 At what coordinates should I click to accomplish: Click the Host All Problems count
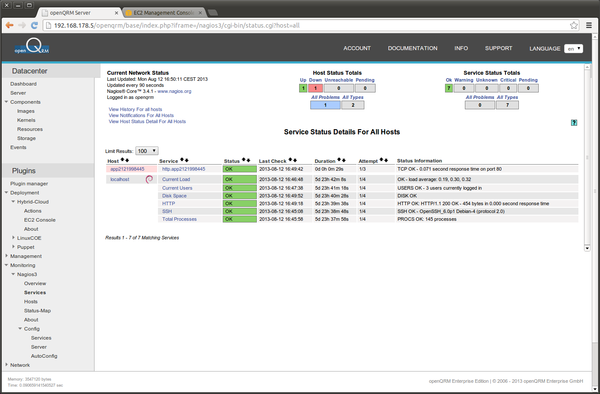[325, 105]
